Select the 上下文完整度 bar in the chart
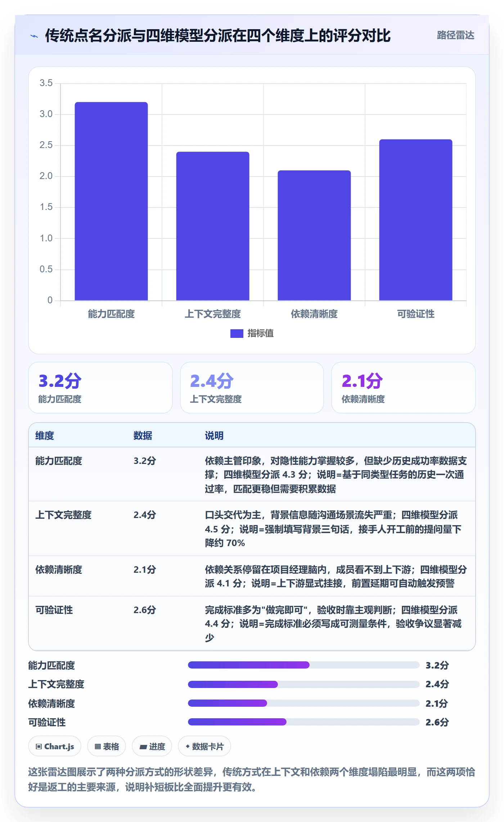504x822 pixels. click(213, 226)
